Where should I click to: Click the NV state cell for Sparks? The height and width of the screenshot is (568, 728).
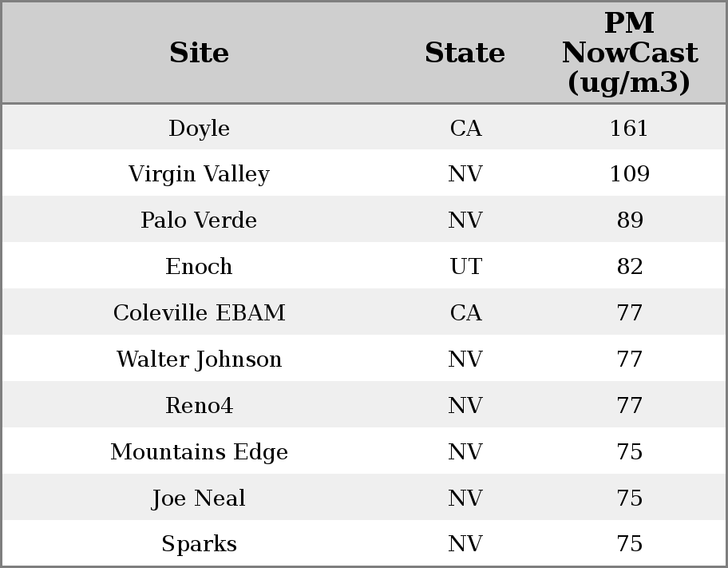pos(465,544)
